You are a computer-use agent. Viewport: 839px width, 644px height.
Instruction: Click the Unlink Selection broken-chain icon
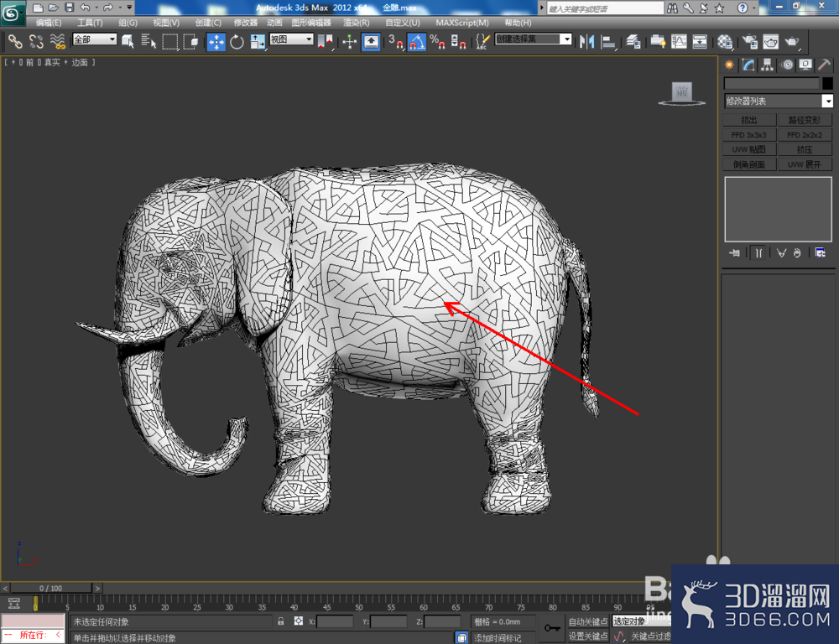pos(36,41)
